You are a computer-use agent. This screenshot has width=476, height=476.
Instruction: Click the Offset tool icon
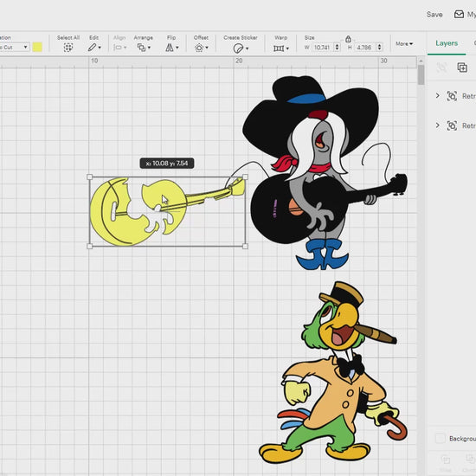(x=199, y=48)
